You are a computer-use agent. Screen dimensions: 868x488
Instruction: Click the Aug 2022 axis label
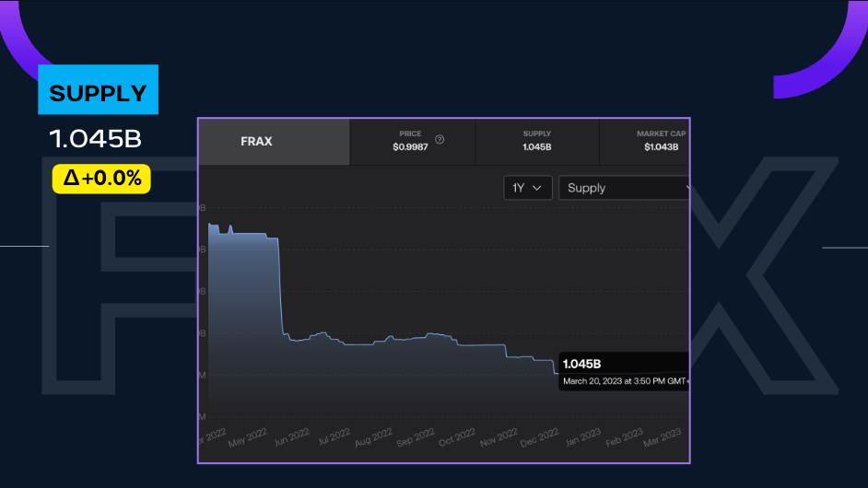[373, 439]
